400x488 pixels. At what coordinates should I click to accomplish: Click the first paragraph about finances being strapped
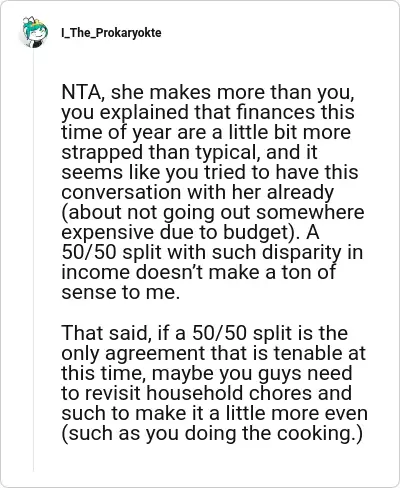point(213,192)
